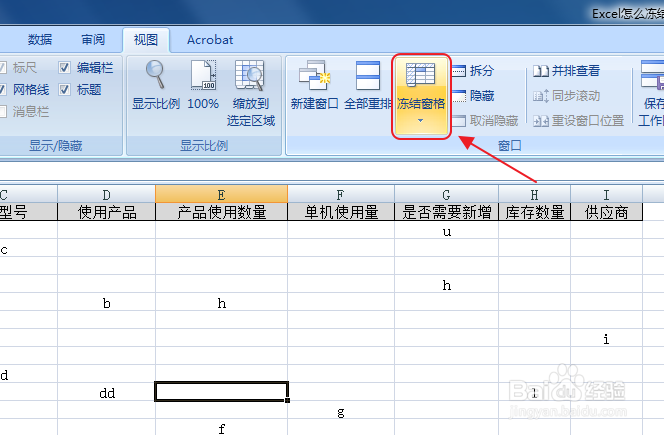This screenshot has width=664, height=435.
Task: Select the 视图 tab
Action: click(x=146, y=40)
